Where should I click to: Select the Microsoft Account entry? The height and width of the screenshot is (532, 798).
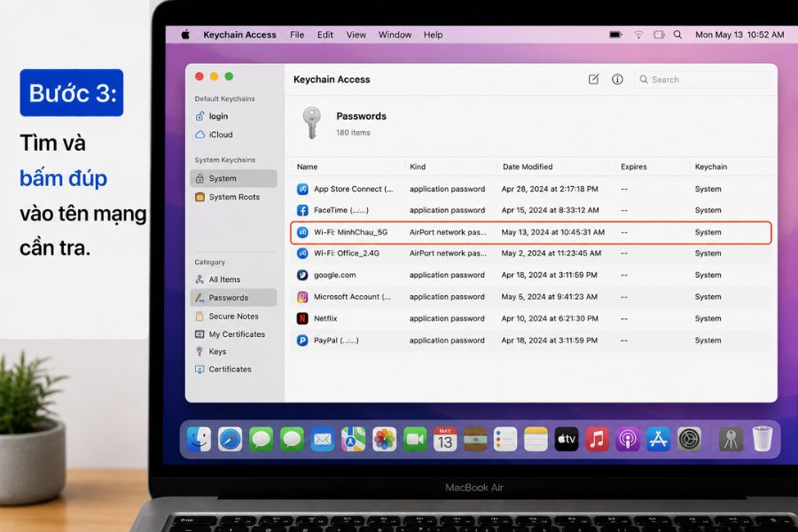click(x=531, y=297)
